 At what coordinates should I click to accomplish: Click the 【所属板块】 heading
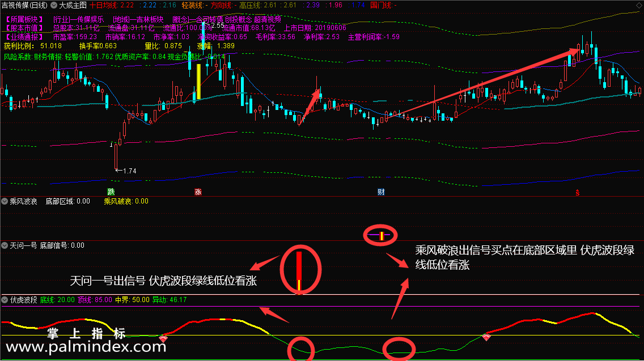tap(24, 19)
